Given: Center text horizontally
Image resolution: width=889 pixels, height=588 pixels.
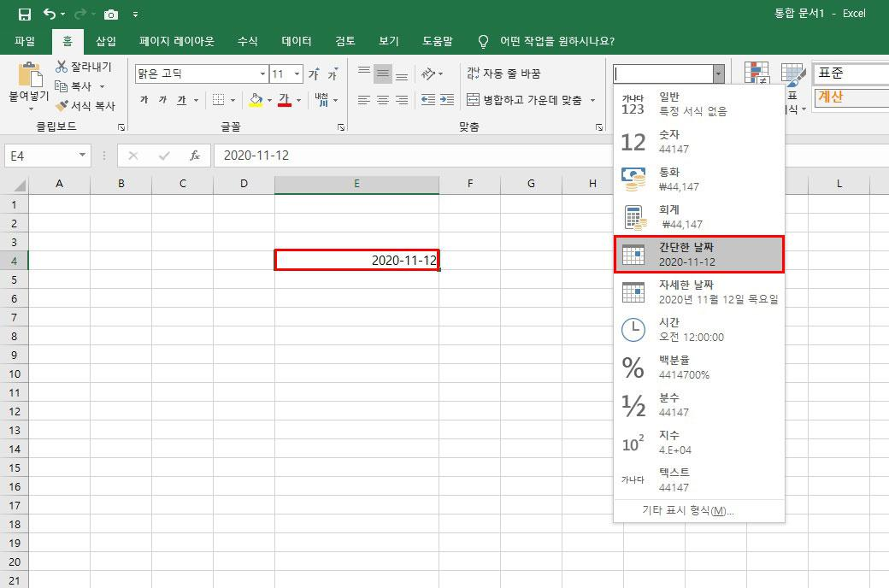Looking at the screenshot, I should tap(383, 100).
